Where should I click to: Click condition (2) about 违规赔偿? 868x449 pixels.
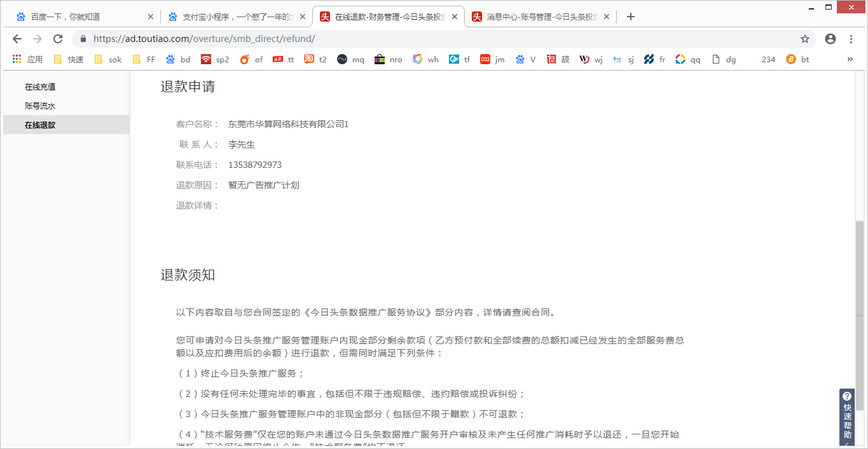(351, 394)
